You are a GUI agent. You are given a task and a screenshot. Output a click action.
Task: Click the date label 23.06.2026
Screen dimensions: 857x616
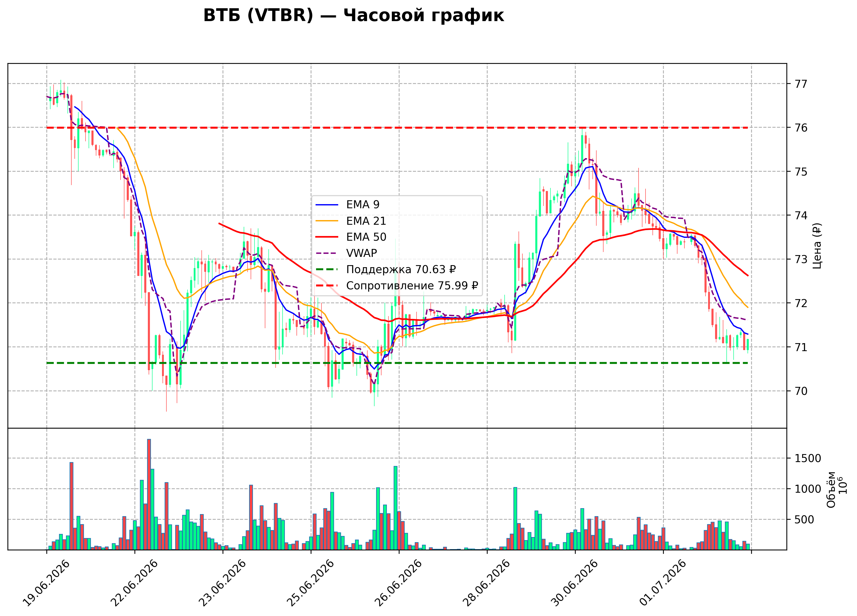click(222, 584)
